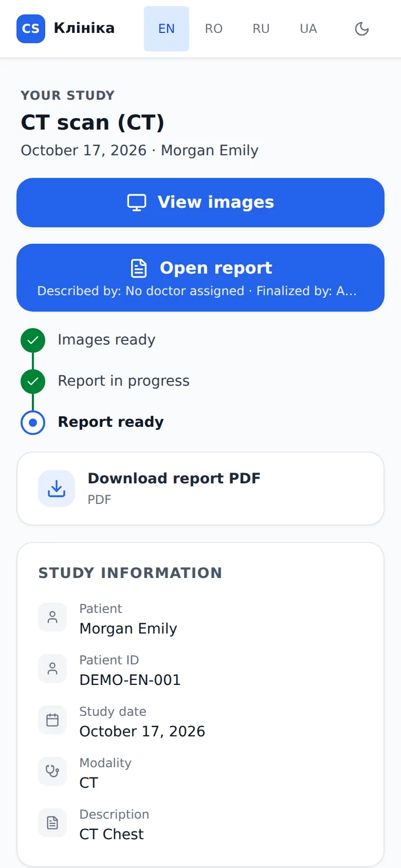Screen dimensions: 401x868
Task: Click the "YOUR STUDY" label
Action: pos(68,96)
